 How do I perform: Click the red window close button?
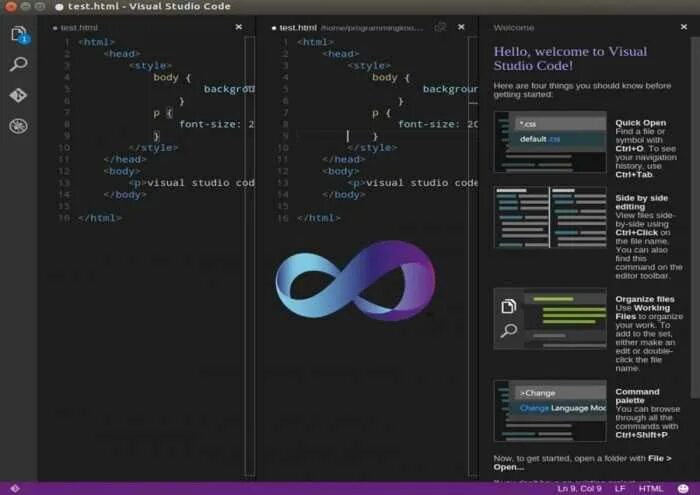[11, 6]
